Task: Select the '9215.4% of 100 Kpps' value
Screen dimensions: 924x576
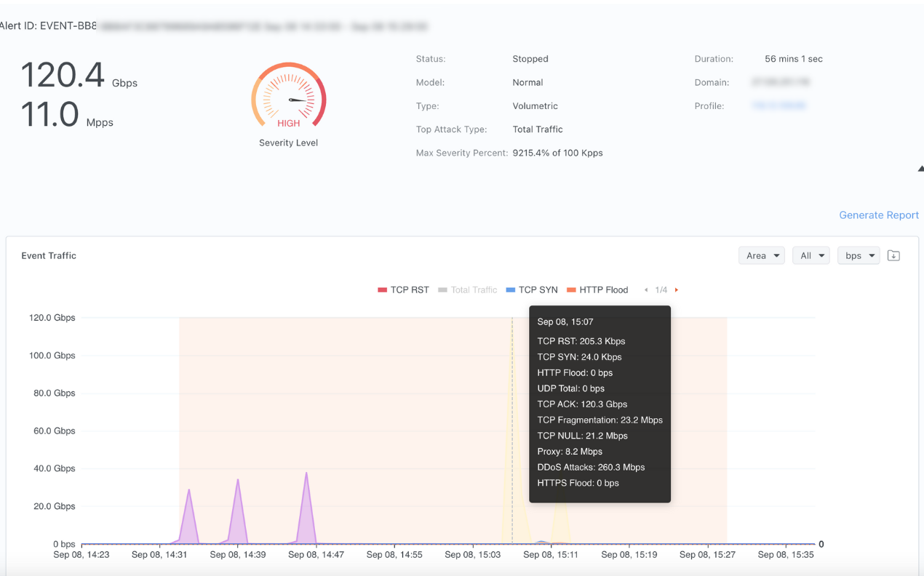Action: pos(557,153)
